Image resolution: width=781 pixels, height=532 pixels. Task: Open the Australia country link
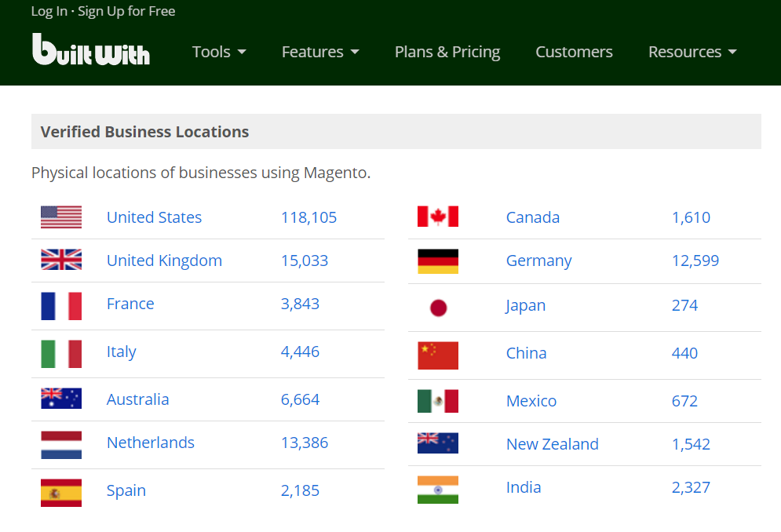pyautogui.click(x=137, y=399)
